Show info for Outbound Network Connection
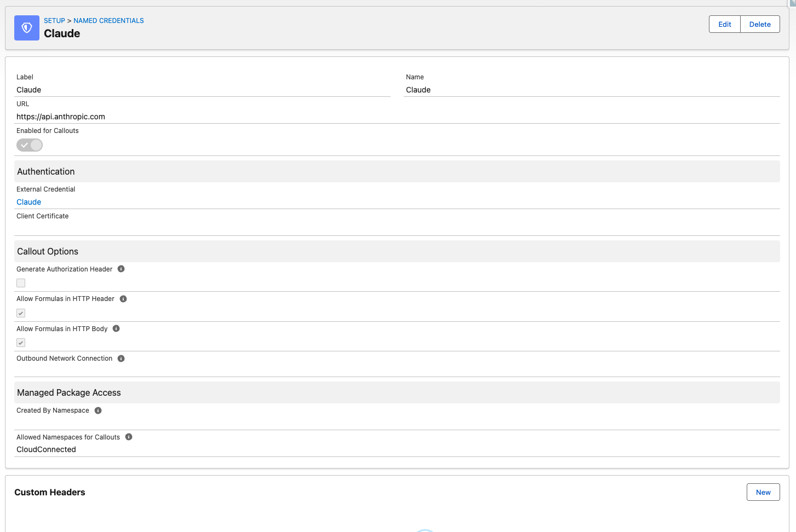Image resolution: width=796 pixels, height=532 pixels. tap(121, 358)
